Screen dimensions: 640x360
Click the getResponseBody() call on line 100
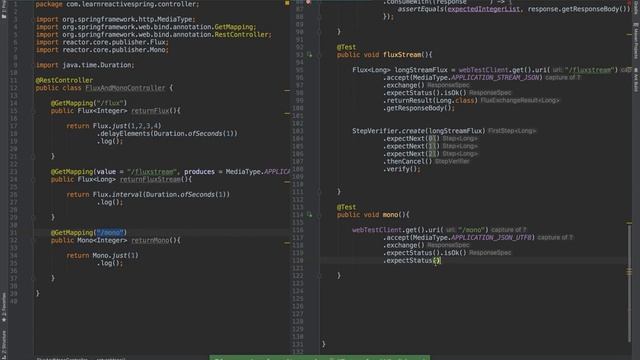[418, 108]
